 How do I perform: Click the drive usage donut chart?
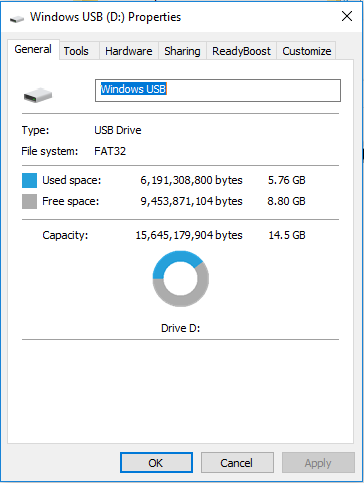181,279
